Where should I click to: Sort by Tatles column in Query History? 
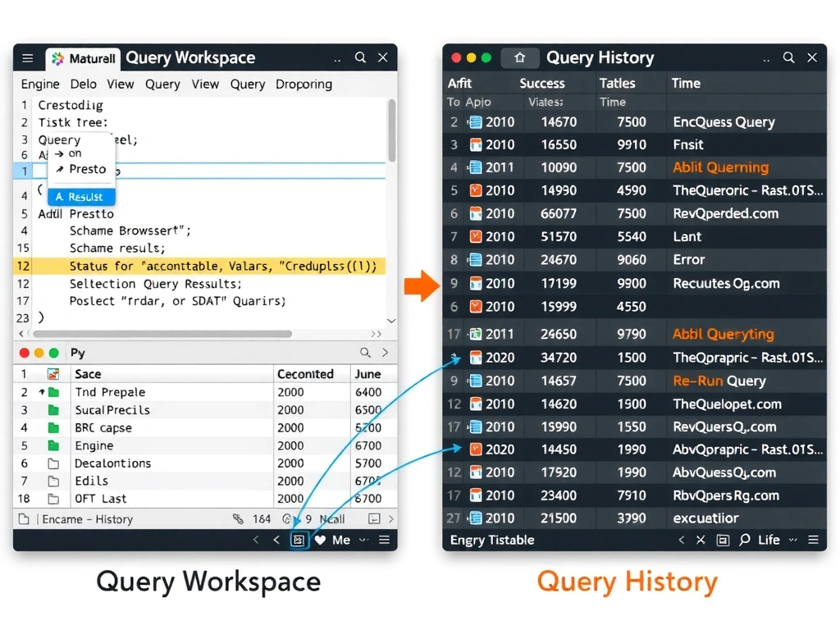pyautogui.click(x=617, y=84)
